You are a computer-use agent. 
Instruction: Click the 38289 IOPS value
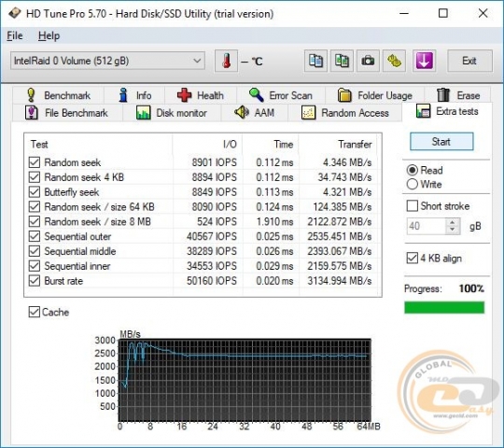point(212,251)
